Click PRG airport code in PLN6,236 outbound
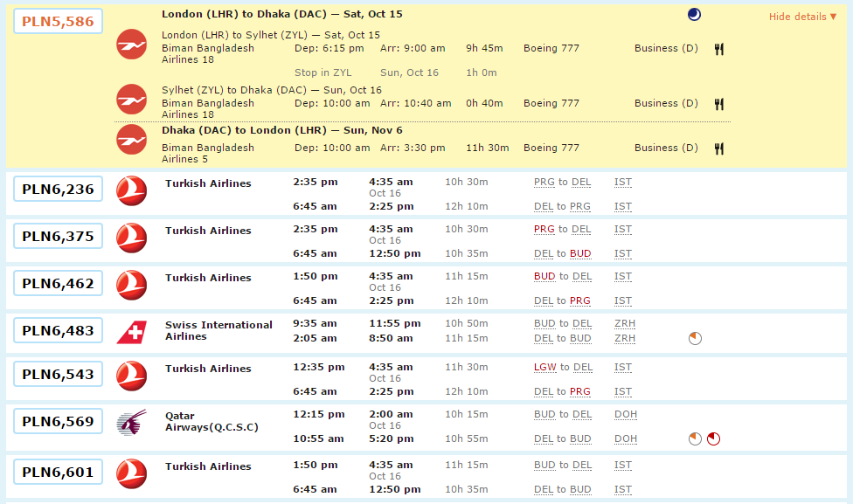853x504 pixels. click(544, 183)
